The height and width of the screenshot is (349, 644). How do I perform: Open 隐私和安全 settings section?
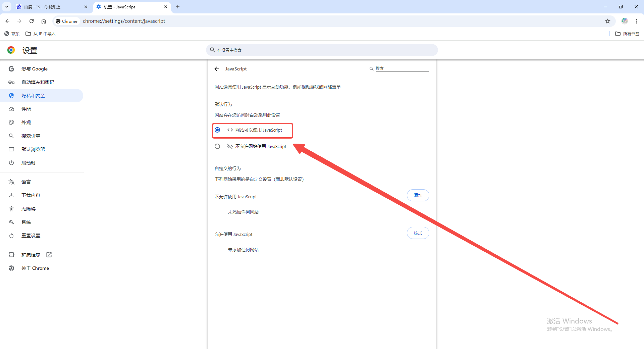pyautogui.click(x=42, y=96)
